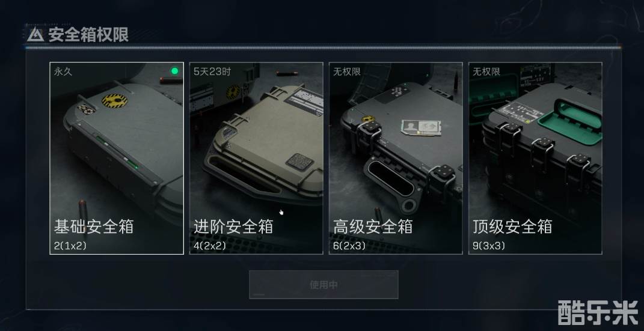Click the 4(2x2) capacity text

coord(210,246)
